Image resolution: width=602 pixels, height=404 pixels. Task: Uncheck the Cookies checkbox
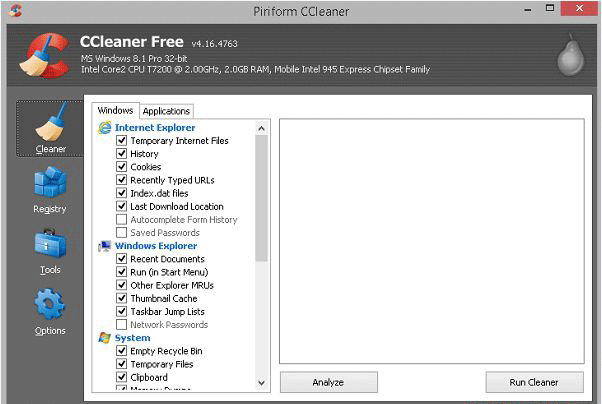[x=121, y=167]
